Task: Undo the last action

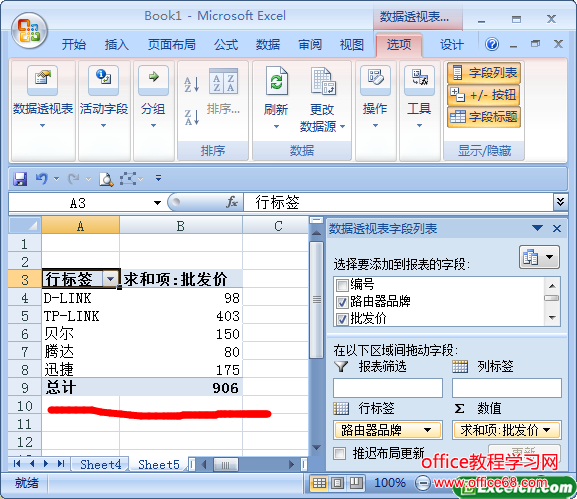Action: point(42,179)
